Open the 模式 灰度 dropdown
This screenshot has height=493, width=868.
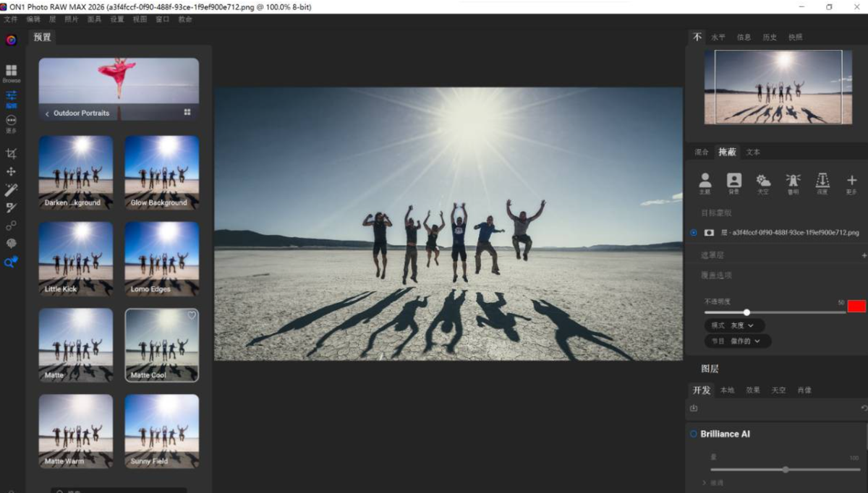(x=734, y=325)
